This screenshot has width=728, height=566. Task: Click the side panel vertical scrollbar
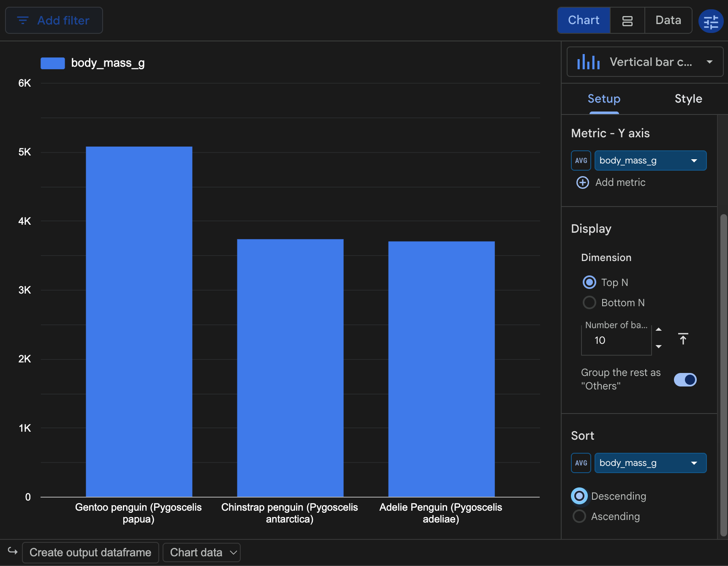pos(723,375)
